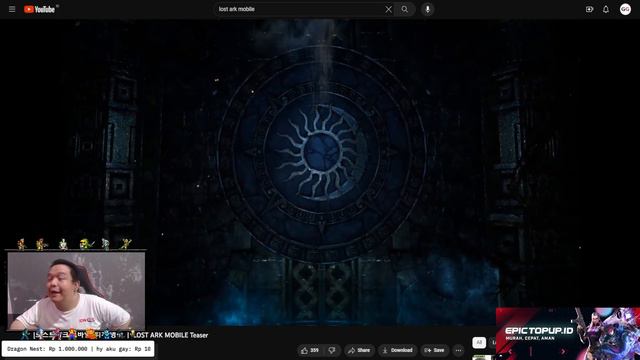Dislike the video with thumbs down
640x360 pixels.
(332, 350)
